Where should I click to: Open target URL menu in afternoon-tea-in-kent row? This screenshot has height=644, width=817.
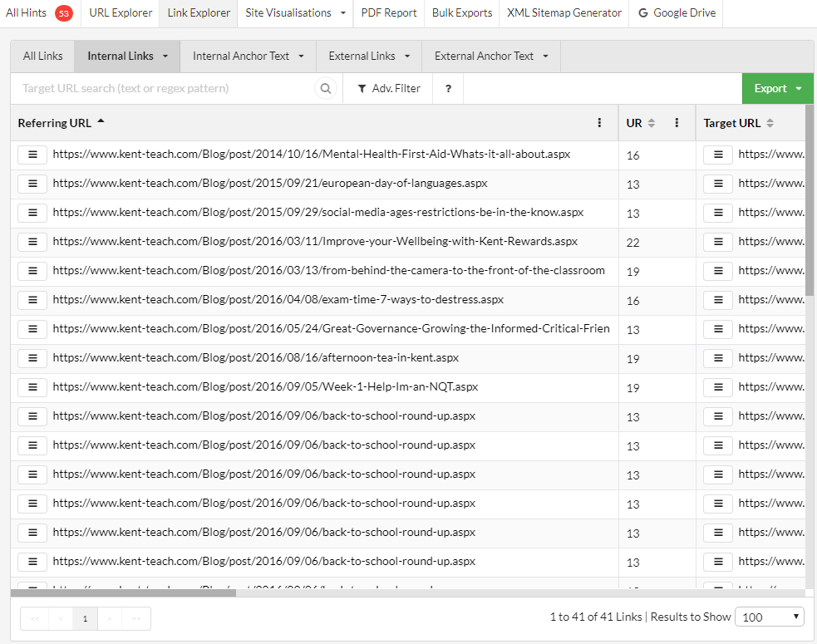[718, 358]
